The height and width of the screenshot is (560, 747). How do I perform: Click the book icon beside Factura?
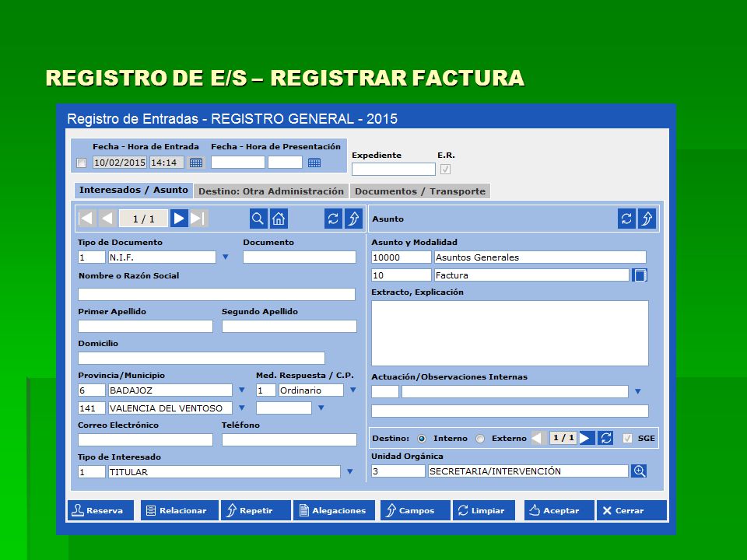(x=640, y=275)
